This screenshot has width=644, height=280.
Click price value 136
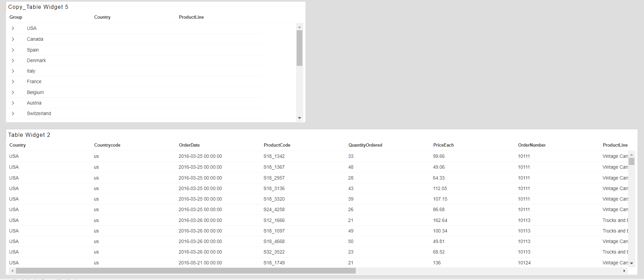[x=437, y=263]
